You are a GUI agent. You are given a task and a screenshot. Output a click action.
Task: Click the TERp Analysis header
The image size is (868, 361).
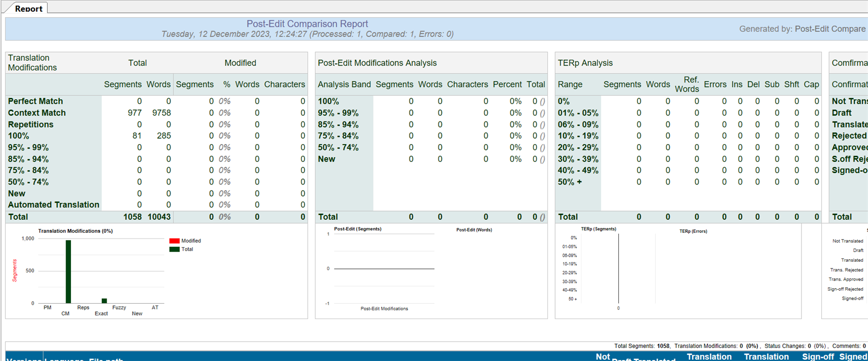585,63
